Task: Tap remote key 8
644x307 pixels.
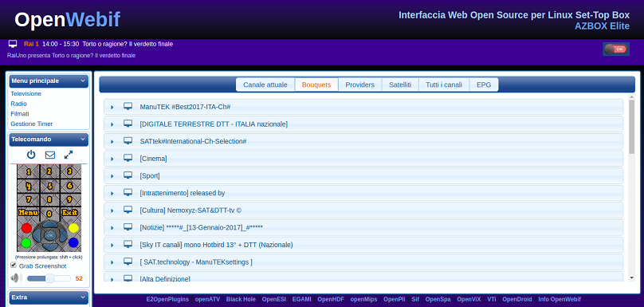Action: [x=49, y=199]
